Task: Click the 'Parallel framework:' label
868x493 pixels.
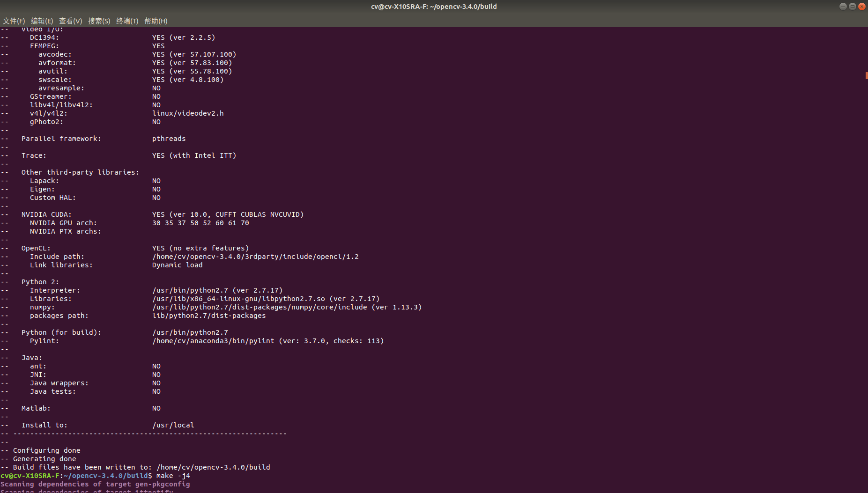Action: coord(61,139)
